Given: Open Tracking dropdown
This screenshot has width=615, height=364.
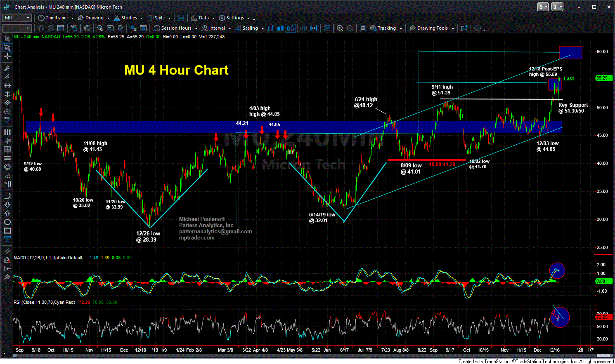Looking at the screenshot, I should [x=386, y=28].
